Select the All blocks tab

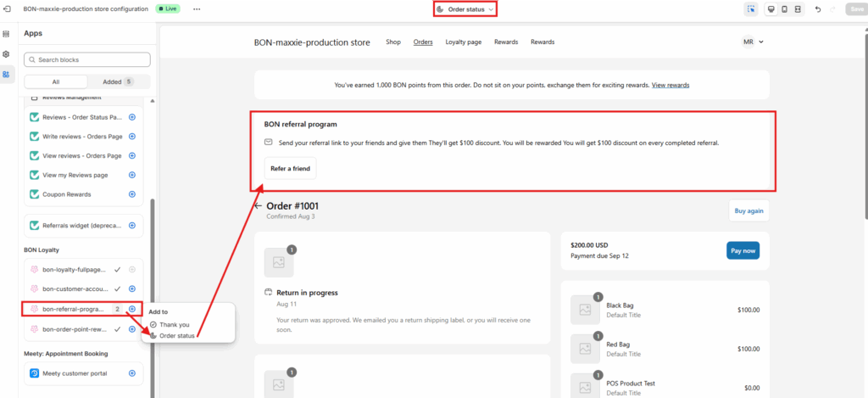click(56, 81)
